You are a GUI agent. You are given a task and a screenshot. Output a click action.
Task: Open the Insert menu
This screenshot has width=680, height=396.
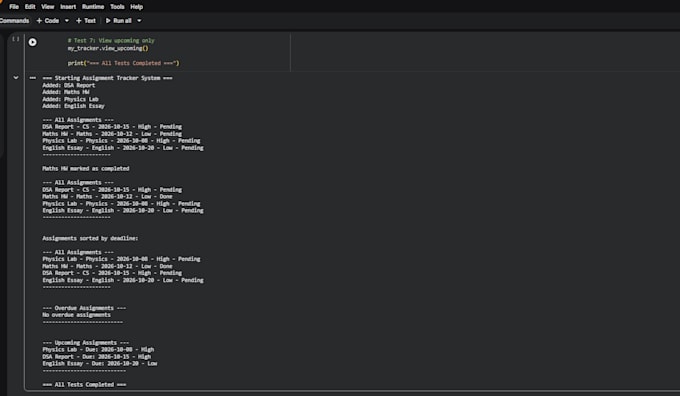click(x=68, y=7)
